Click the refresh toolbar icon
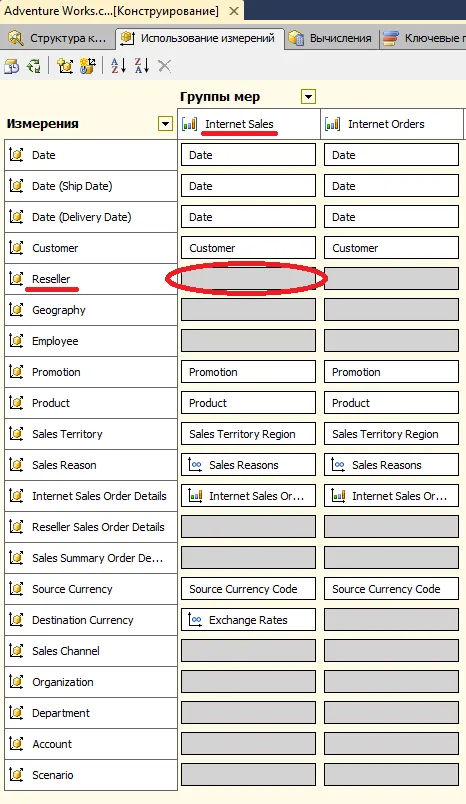The width and height of the screenshot is (466, 804). pos(34,66)
